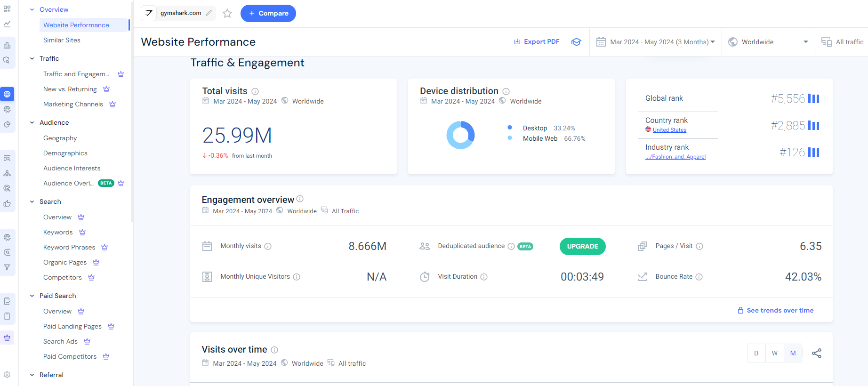This screenshot has height=386, width=868.
Task: Click the Global rank bars icon
Action: 814,98
